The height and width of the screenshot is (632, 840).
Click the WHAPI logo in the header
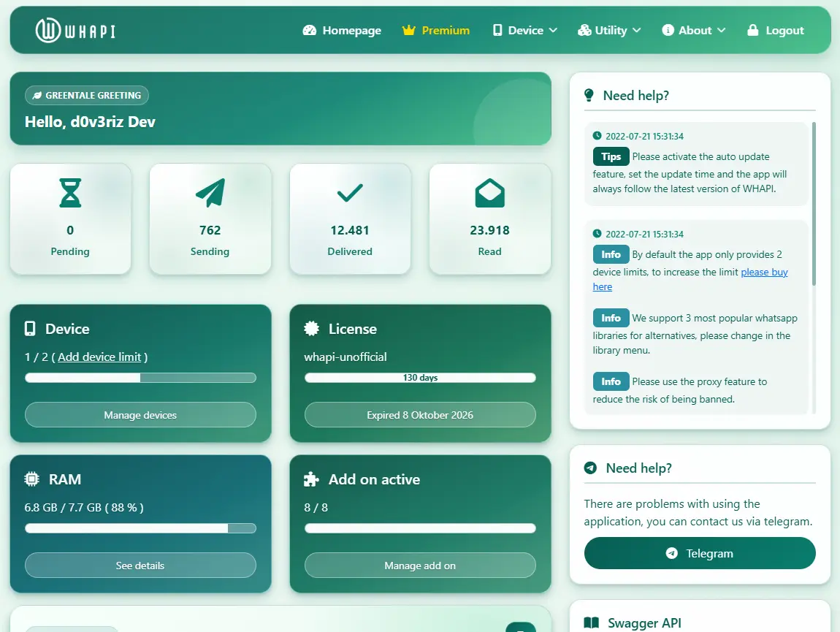pos(75,31)
